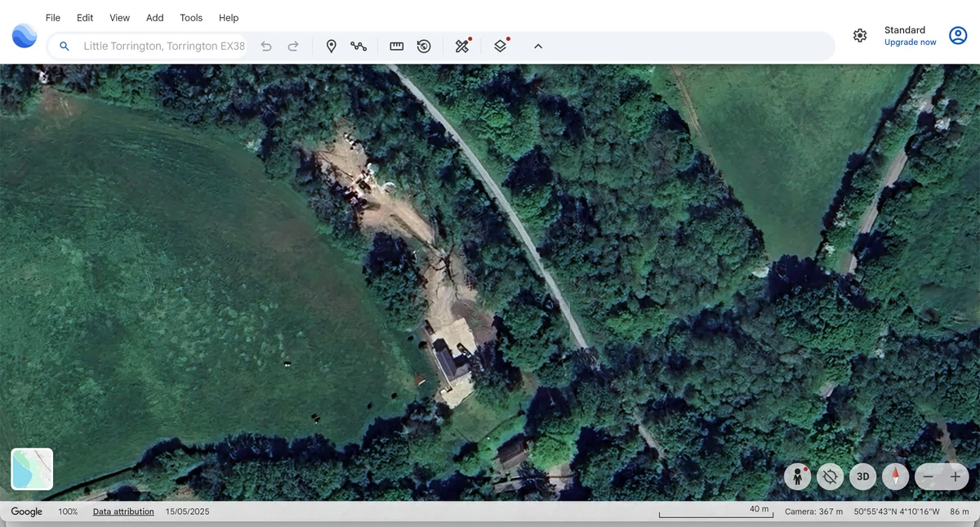This screenshot has height=527, width=980.
Task: Click the Camera: 367 m readout
Action: point(813,511)
